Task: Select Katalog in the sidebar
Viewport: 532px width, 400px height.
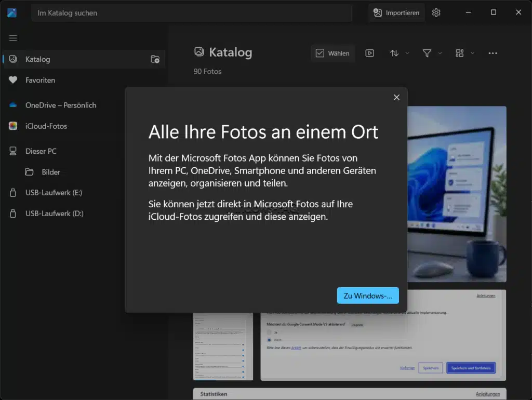Action: coord(84,59)
